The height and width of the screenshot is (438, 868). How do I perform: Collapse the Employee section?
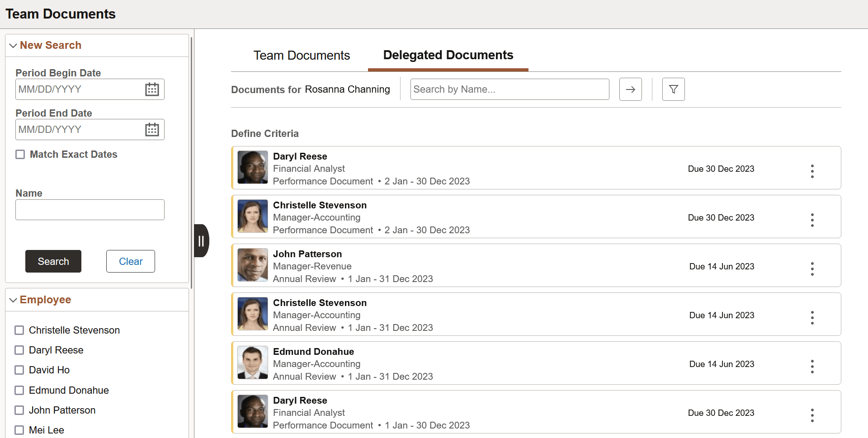click(13, 300)
